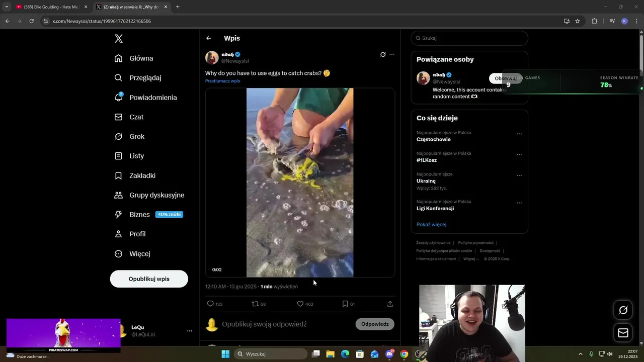Open Zakładki bookmarks
The image size is (644, 362).
pos(135,175)
